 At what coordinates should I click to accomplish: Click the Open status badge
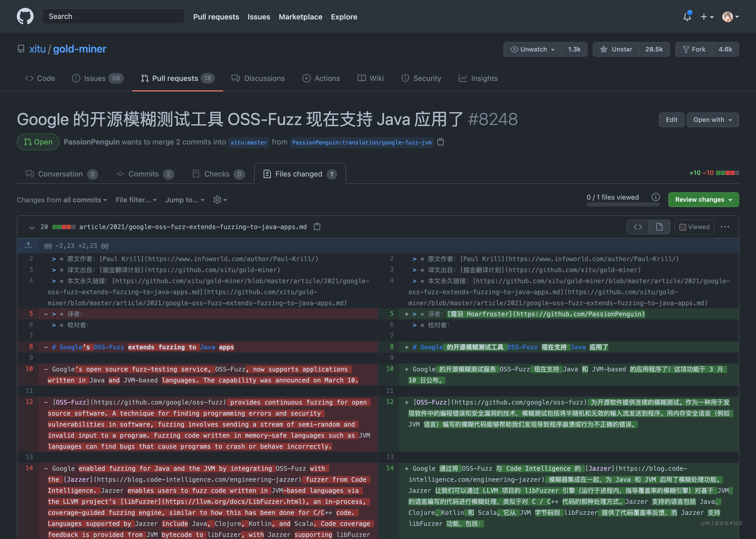coord(38,142)
